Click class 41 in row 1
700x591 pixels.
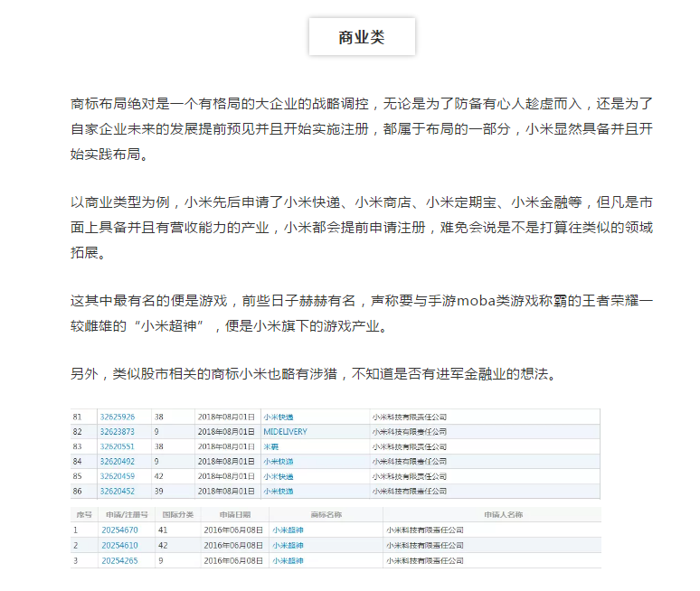click(163, 530)
